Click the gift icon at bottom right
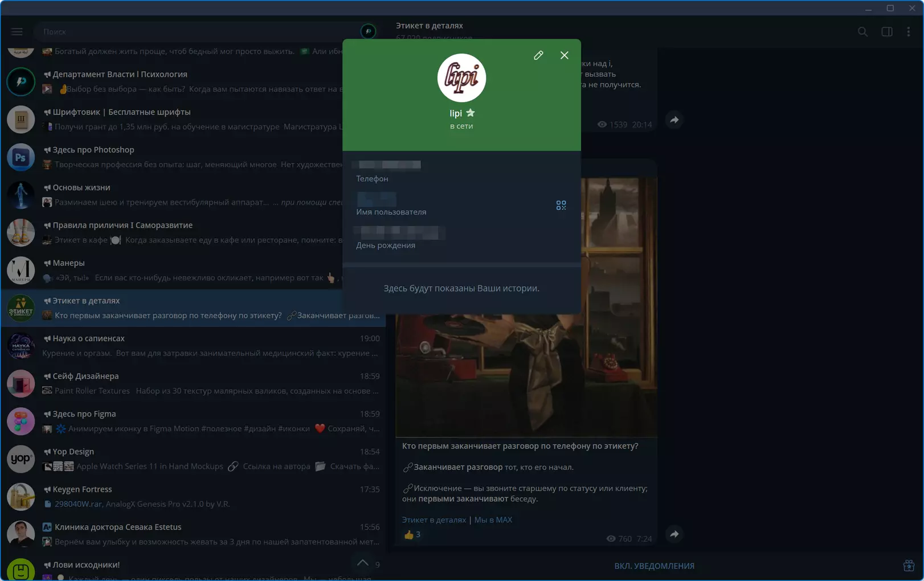 pyautogui.click(x=909, y=566)
